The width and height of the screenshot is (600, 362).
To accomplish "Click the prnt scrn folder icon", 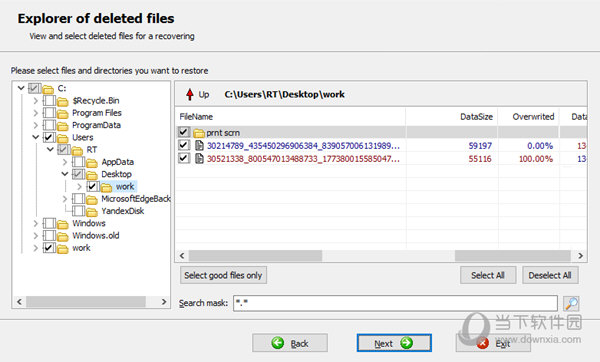I will 199,133.
